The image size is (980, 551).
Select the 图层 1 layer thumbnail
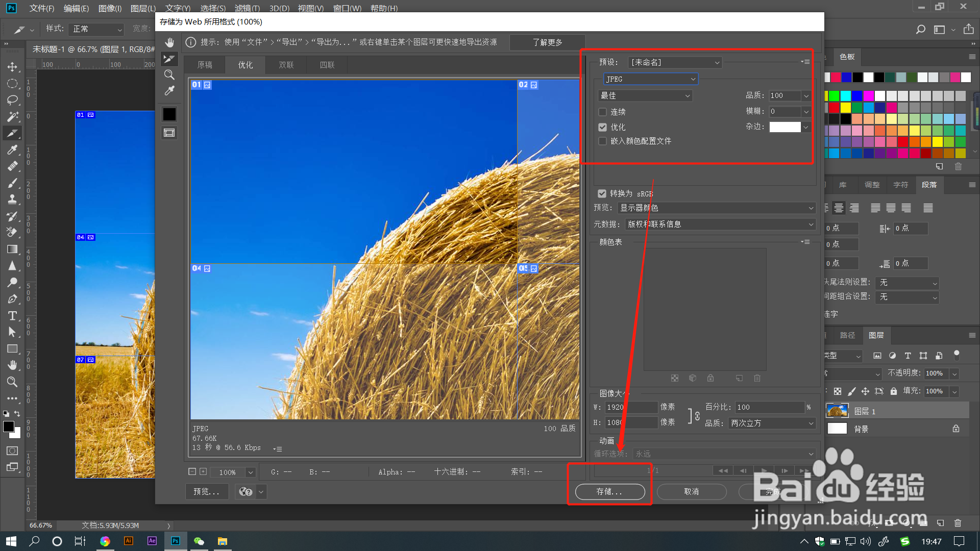click(837, 411)
